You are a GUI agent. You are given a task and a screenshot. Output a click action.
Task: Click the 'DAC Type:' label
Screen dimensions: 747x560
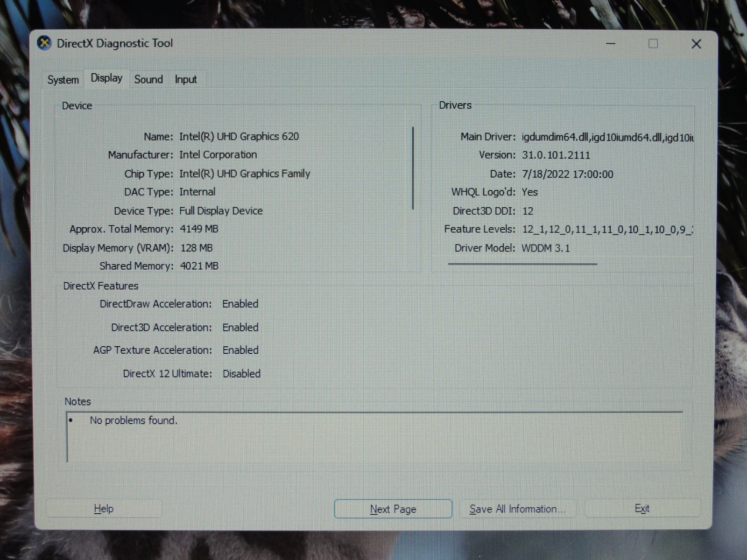coord(148,192)
